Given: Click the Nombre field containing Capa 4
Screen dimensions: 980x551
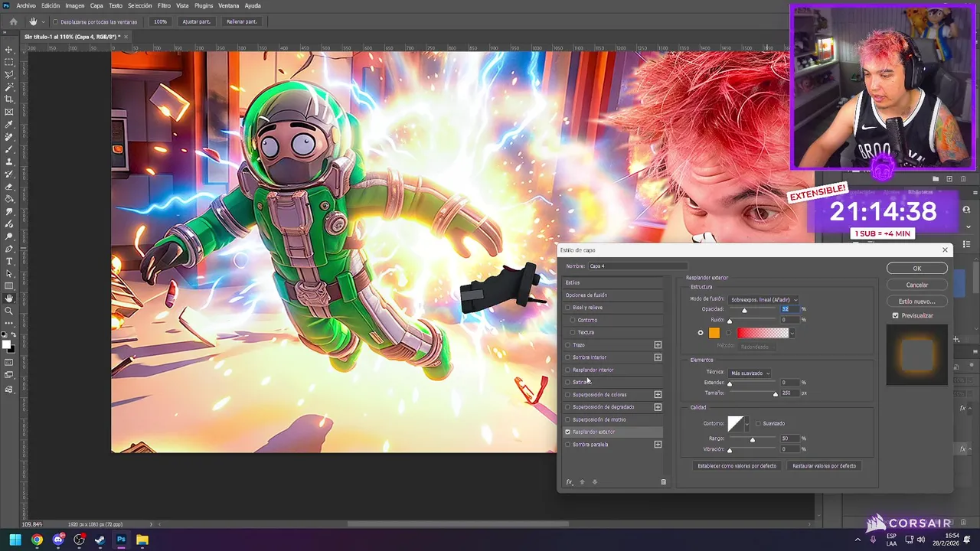Looking at the screenshot, I should pyautogui.click(x=637, y=266).
